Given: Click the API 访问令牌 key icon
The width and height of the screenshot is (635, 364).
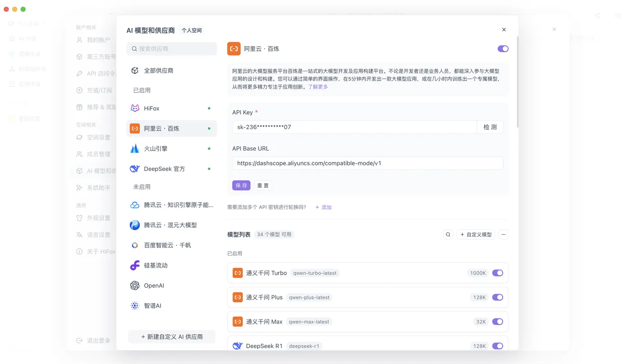Looking at the screenshot, I should pyautogui.click(x=79, y=73).
